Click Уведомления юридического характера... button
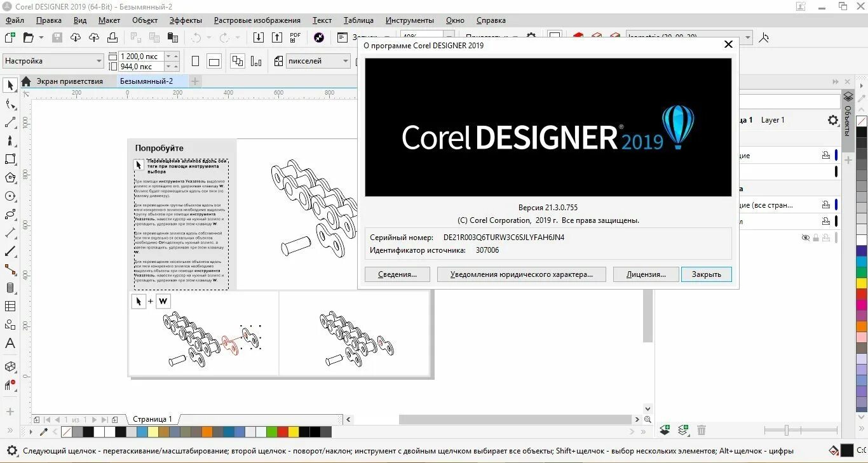This screenshot has width=868, height=463. [x=521, y=274]
